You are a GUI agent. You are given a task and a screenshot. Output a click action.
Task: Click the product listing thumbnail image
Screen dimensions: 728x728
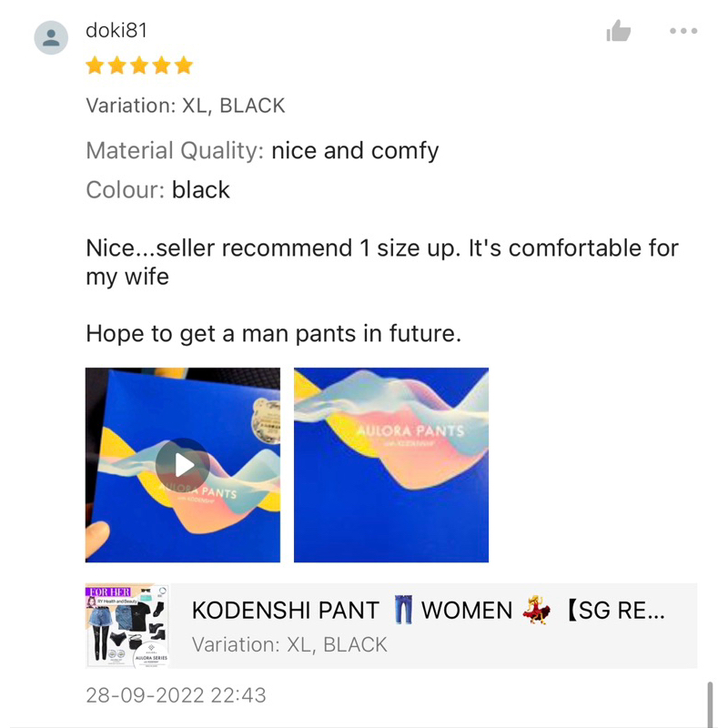127,626
